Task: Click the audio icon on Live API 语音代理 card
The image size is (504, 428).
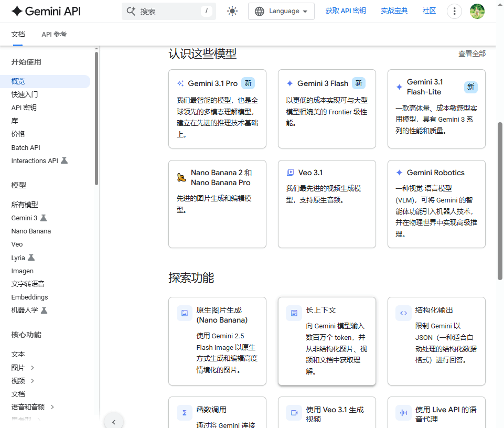Action: tap(403, 413)
